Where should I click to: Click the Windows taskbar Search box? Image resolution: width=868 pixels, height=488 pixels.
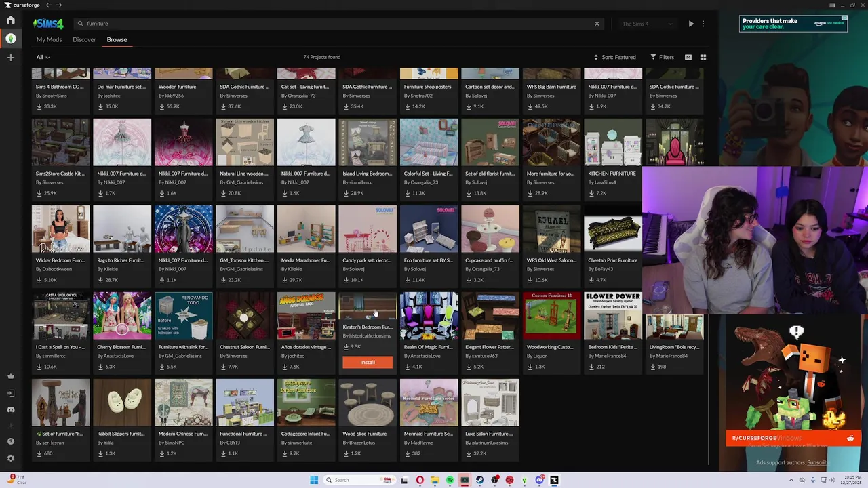point(359,481)
